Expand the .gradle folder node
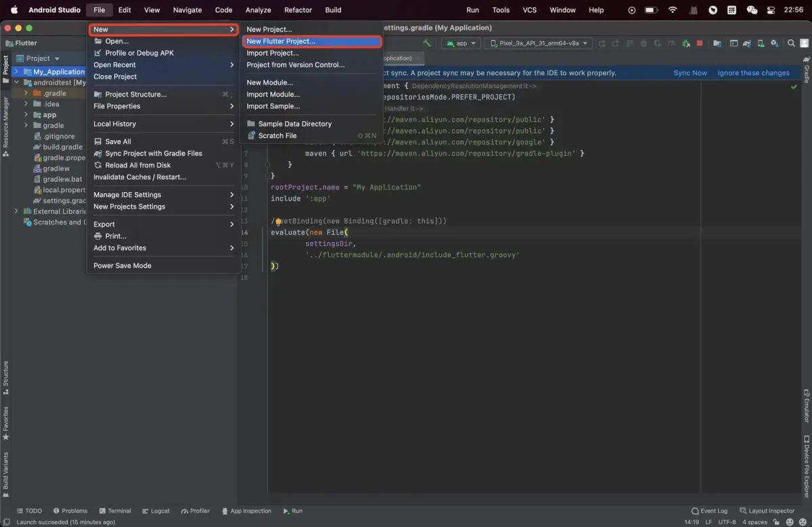Screen dimensions: 812x527 click(x=26, y=93)
